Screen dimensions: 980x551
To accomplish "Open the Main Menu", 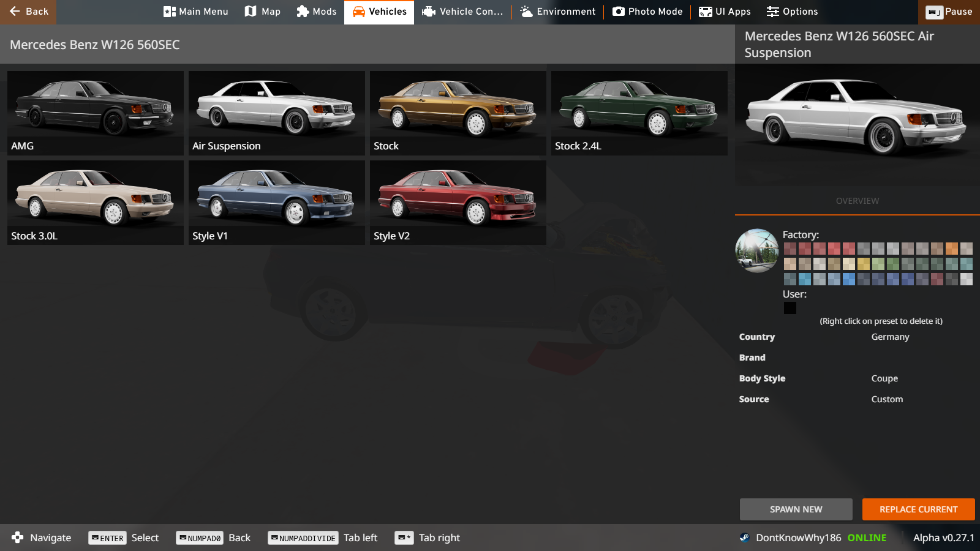I will [x=196, y=12].
